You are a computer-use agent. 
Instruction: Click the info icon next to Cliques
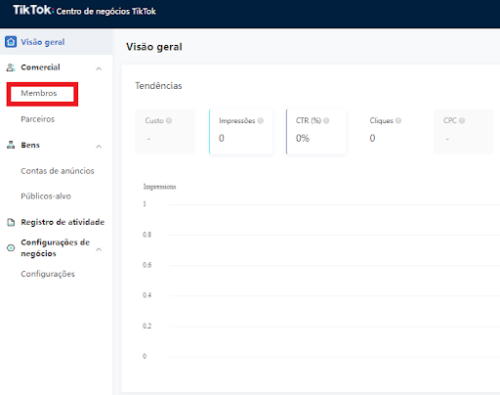coord(398,120)
